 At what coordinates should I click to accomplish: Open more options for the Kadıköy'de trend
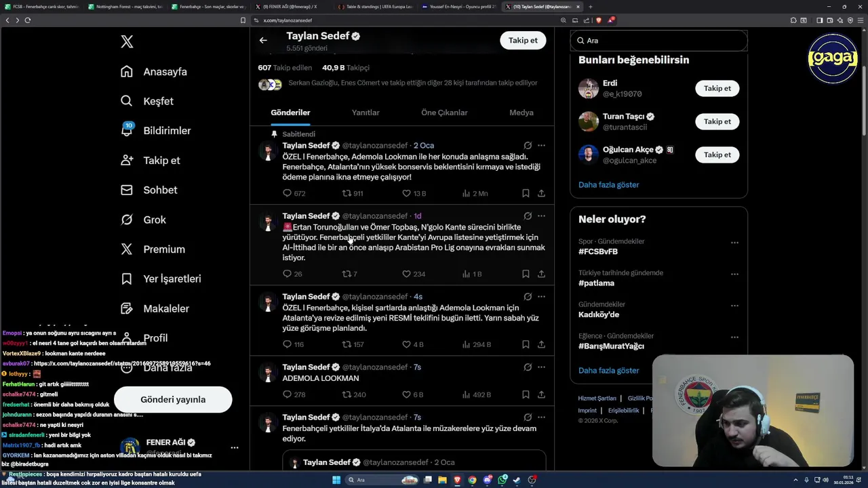pyautogui.click(x=734, y=306)
